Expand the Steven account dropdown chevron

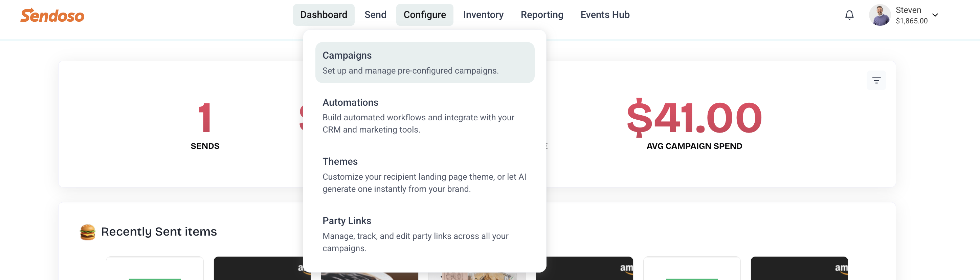pyautogui.click(x=935, y=15)
